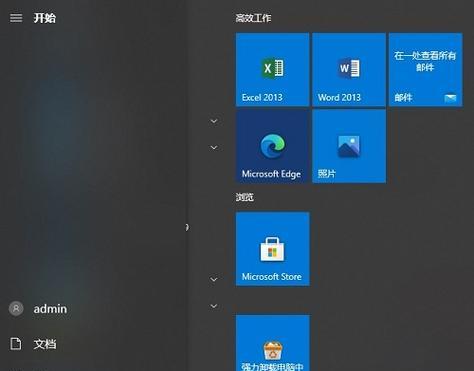
Task: Click the 文档 documents page icon
Action: point(16,344)
